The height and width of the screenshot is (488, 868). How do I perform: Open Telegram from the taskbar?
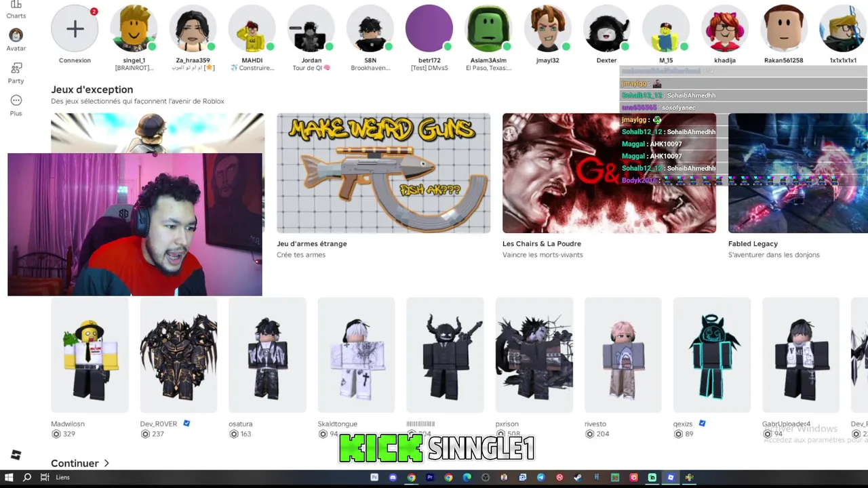point(540,477)
